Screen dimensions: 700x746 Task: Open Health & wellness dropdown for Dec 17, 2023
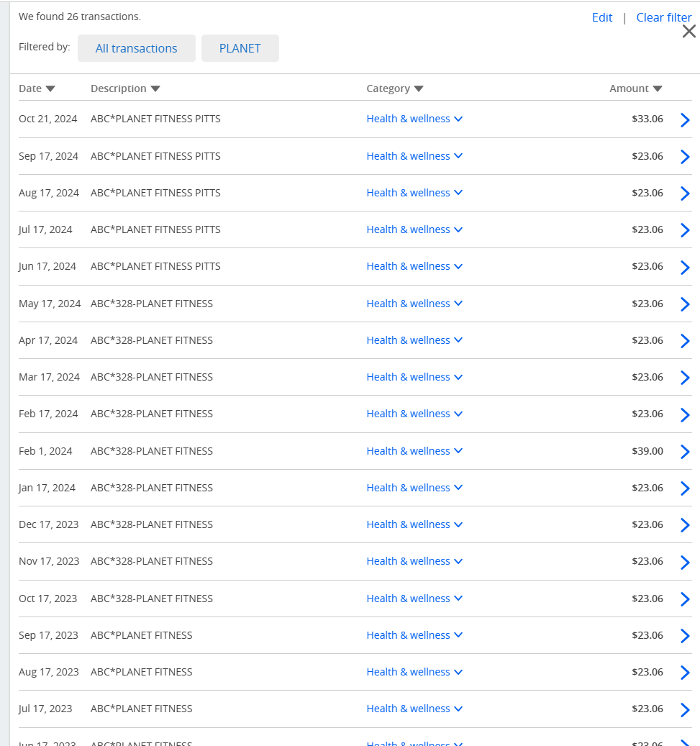pos(414,524)
